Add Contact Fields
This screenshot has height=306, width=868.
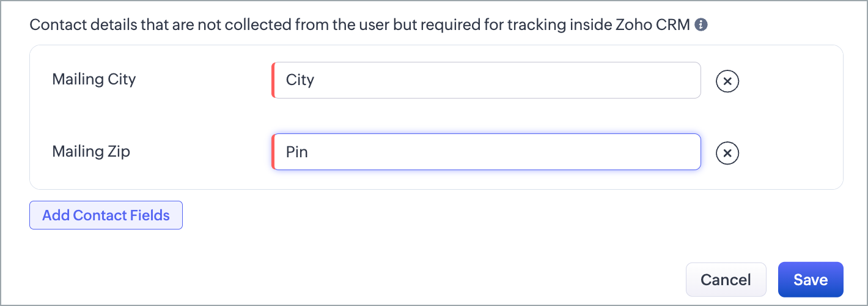point(106,215)
